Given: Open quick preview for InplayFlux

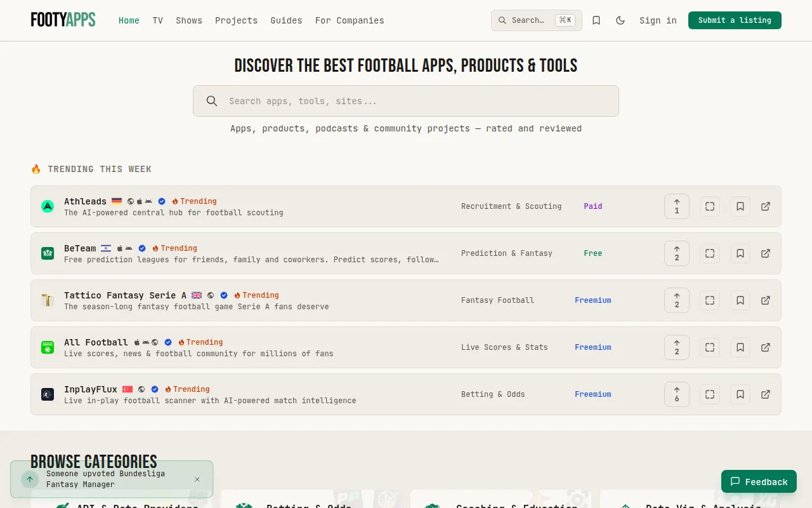Looking at the screenshot, I should pyautogui.click(x=710, y=394).
